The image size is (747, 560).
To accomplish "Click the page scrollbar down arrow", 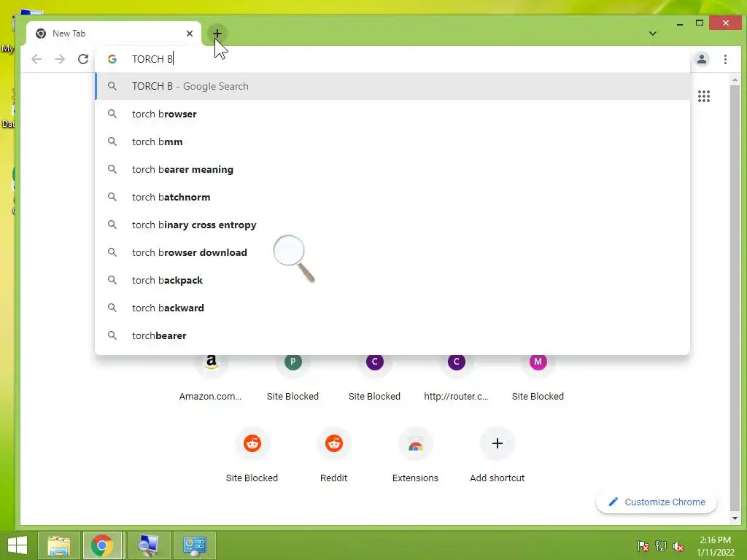I will click(x=734, y=518).
